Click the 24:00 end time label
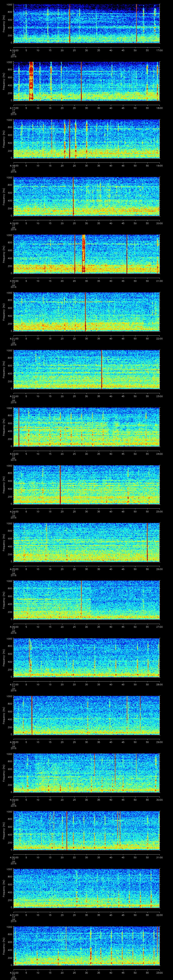The height and width of the screenshot is (980, 173). tap(159, 454)
